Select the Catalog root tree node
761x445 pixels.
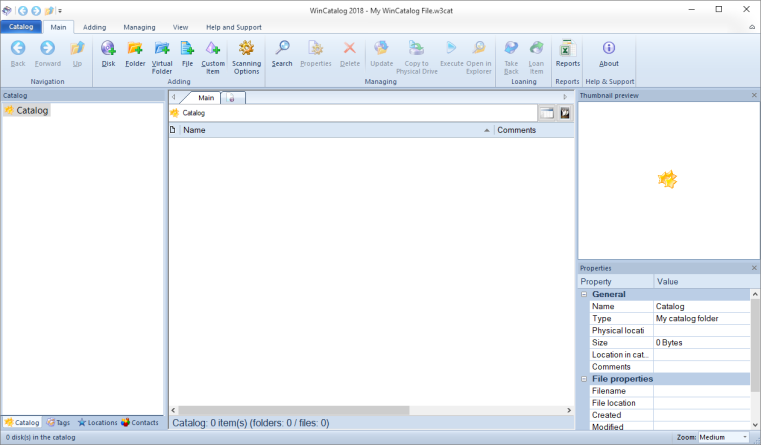pos(32,110)
